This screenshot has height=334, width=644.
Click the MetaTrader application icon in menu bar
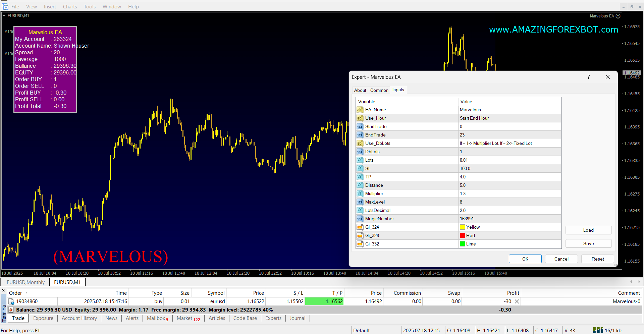pos(5,6)
